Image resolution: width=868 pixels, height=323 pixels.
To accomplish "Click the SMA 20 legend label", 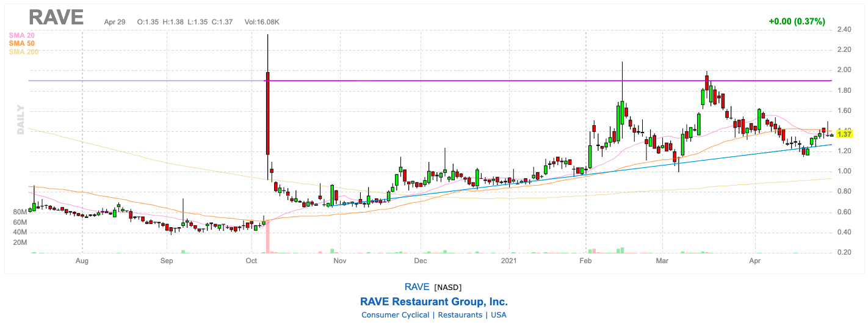I will click(21, 35).
